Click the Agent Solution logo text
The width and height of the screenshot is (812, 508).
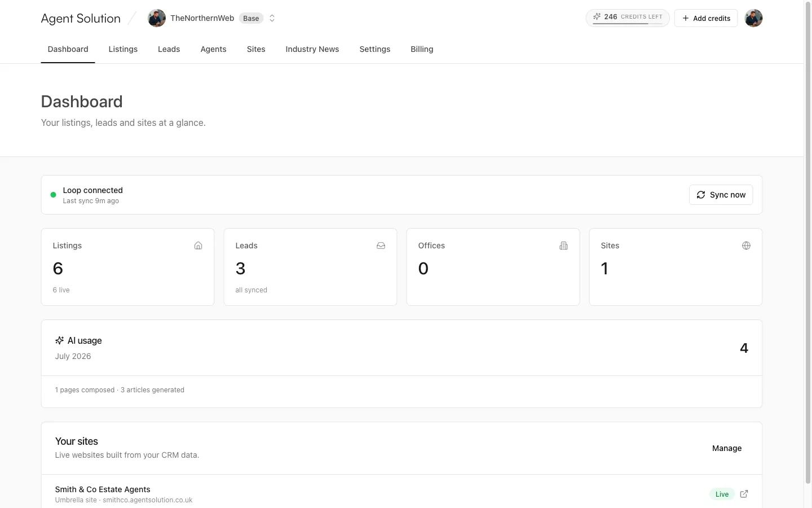pyautogui.click(x=81, y=18)
